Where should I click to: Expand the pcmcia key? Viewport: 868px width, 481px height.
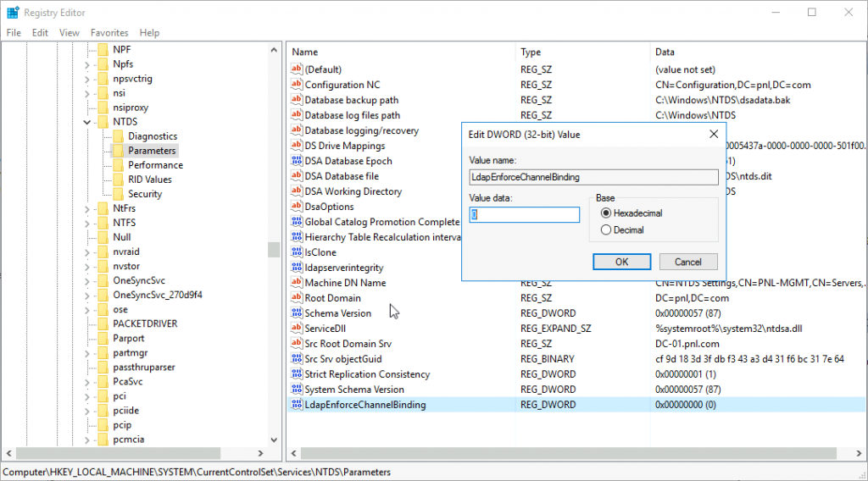pyautogui.click(x=87, y=440)
